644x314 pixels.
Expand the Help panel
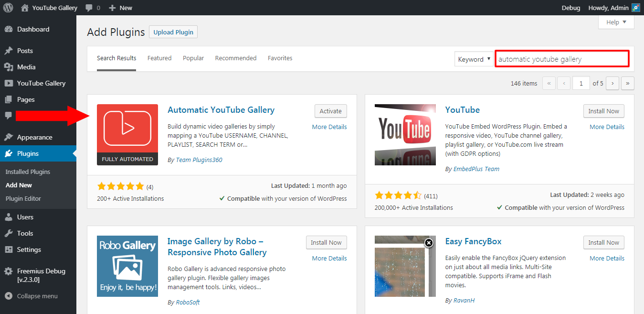point(616,22)
